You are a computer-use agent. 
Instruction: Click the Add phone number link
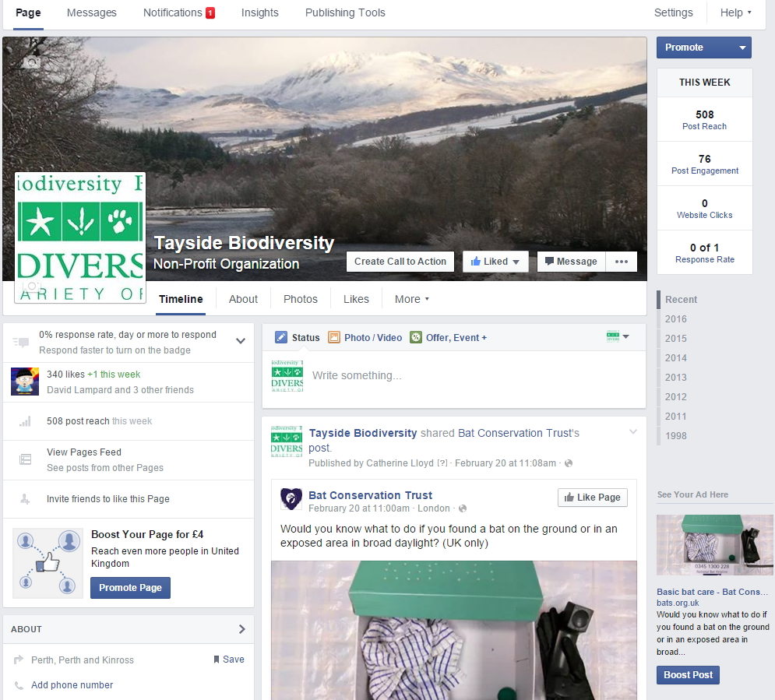(x=72, y=685)
